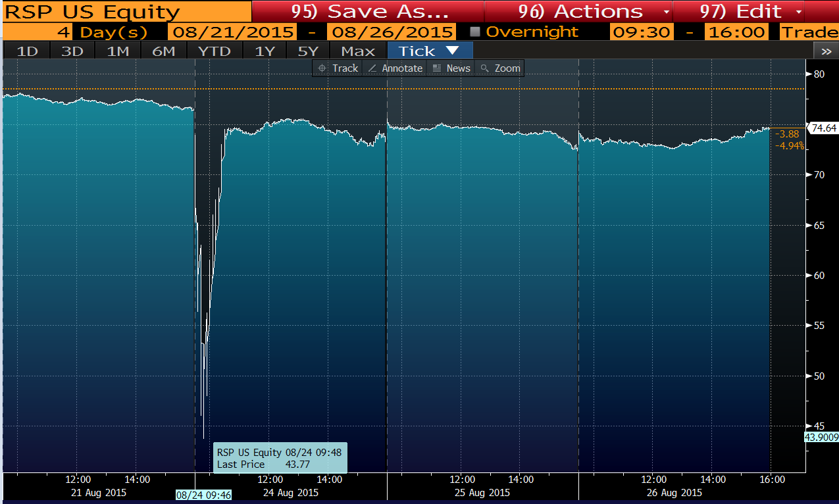Click the 74.64 last price label
Viewport: 839px width, 504px height.
823,128
